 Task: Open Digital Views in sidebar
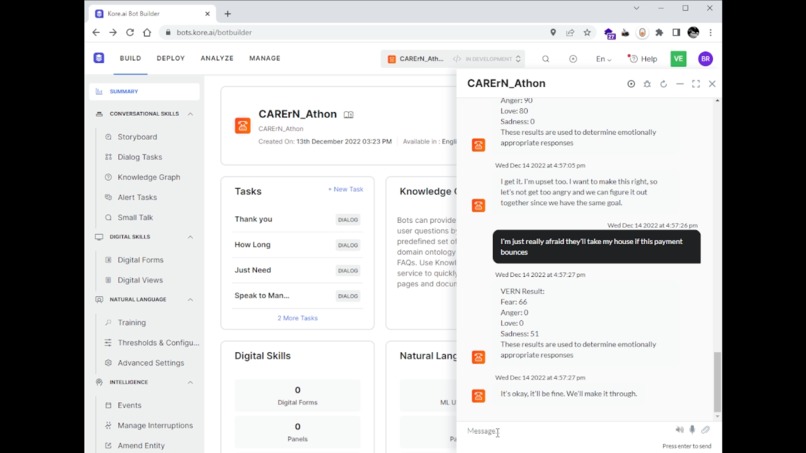click(x=140, y=280)
